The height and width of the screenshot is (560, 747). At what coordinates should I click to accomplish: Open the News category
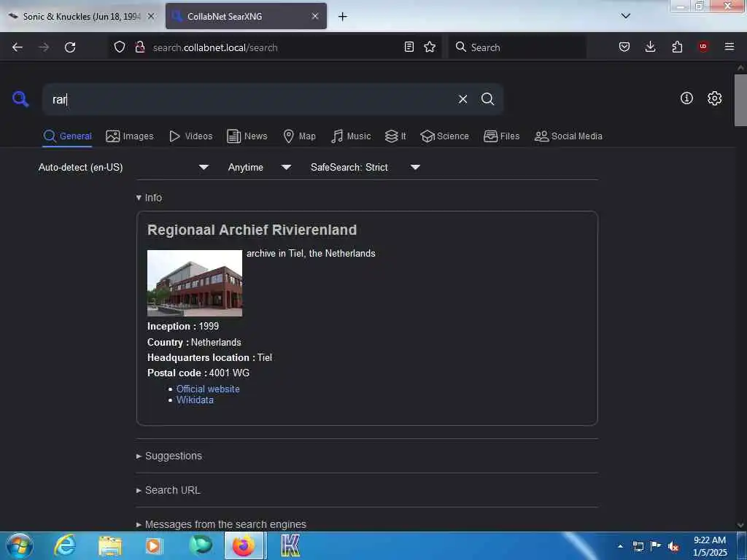point(247,136)
